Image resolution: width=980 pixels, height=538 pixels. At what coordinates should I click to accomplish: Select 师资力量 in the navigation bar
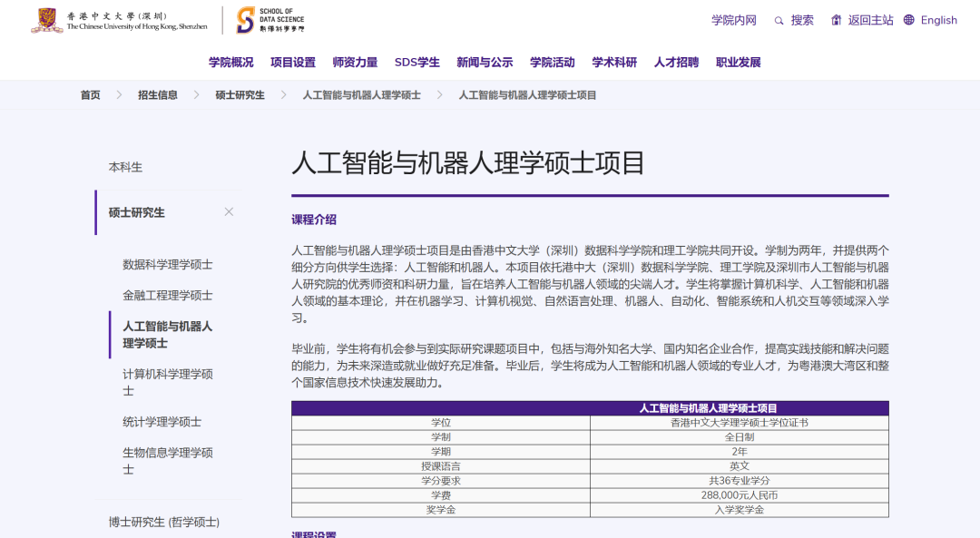pos(355,62)
